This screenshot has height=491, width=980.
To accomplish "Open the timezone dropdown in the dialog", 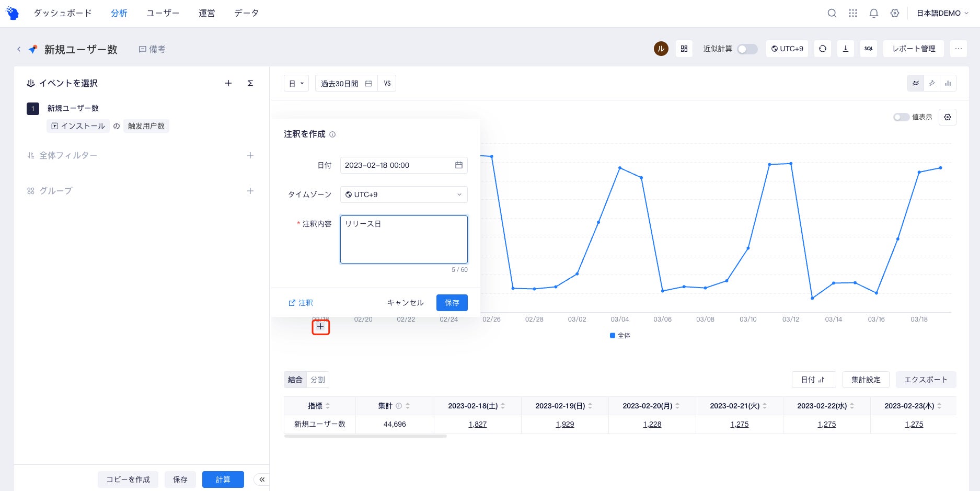I will pyautogui.click(x=403, y=194).
